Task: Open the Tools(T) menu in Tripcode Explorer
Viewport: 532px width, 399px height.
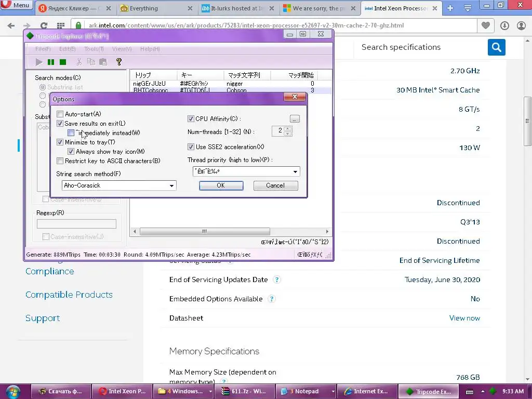Action: pos(94,49)
